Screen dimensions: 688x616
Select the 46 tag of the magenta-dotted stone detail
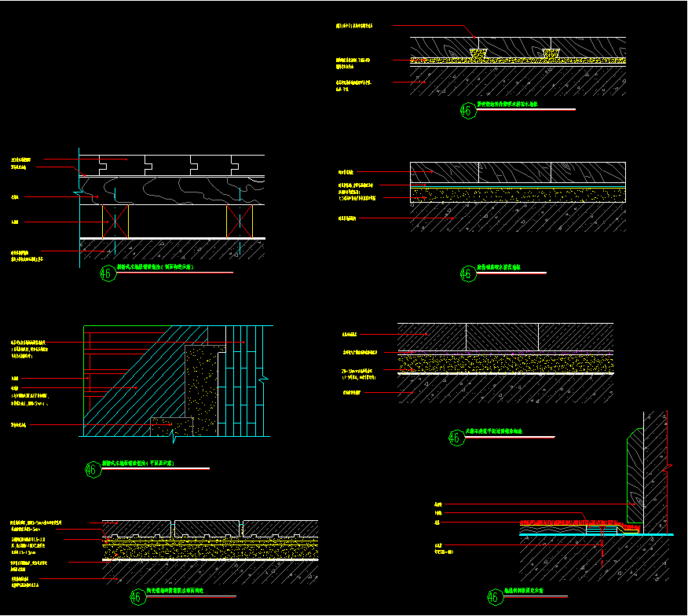point(456,438)
